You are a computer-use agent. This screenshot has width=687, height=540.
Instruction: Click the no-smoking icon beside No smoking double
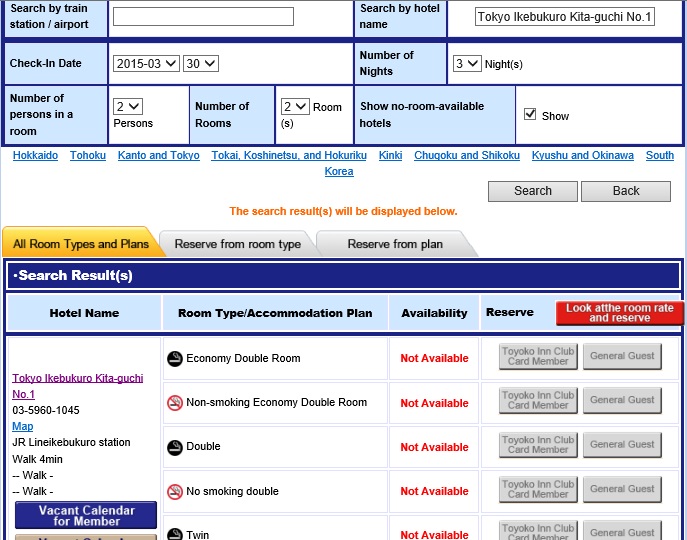click(175, 492)
